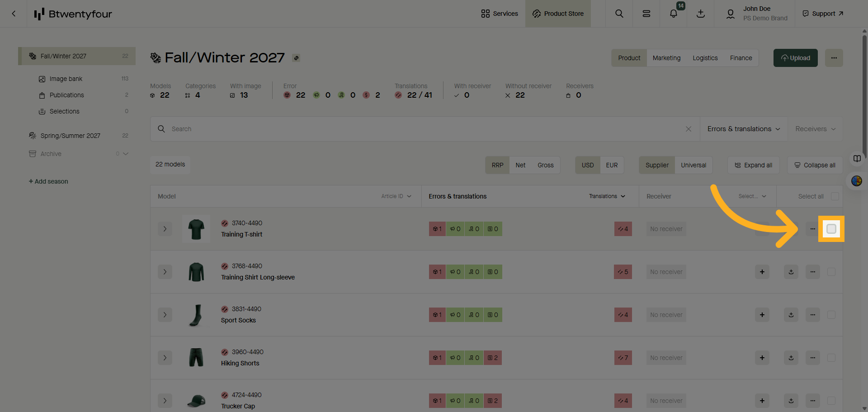The image size is (868, 412).
Task: Add receiver to Hiking Shorts
Action: click(762, 358)
